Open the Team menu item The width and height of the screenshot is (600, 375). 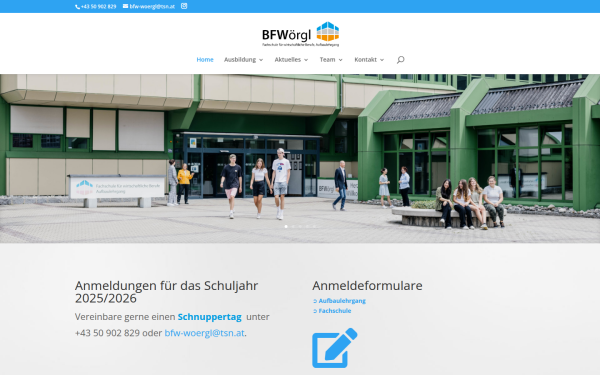[327, 60]
